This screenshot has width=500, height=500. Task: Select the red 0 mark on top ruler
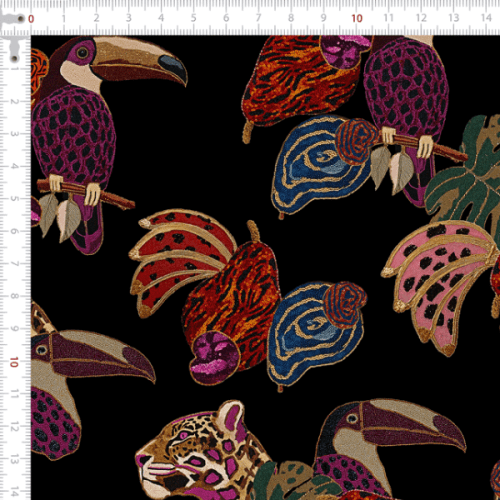(31, 19)
